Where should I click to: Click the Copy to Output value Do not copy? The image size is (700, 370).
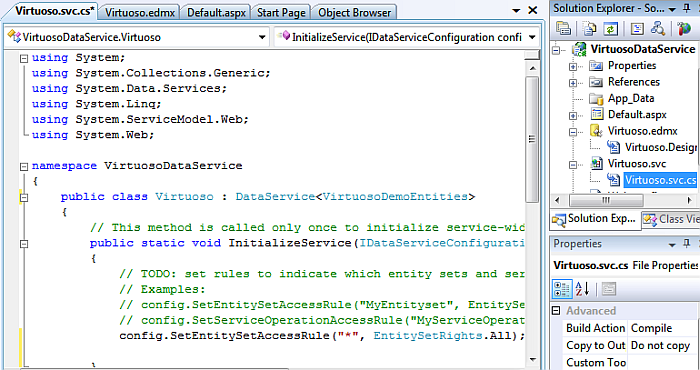pos(662,345)
